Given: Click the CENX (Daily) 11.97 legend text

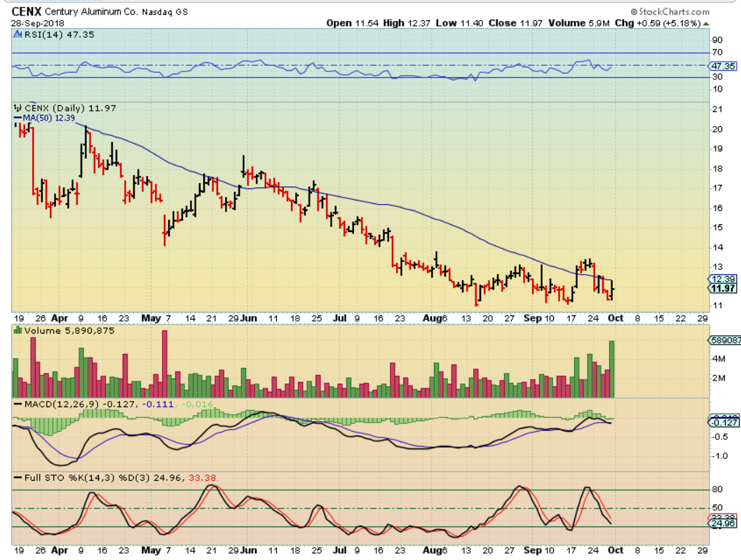Looking at the screenshot, I should pyautogui.click(x=70, y=108).
